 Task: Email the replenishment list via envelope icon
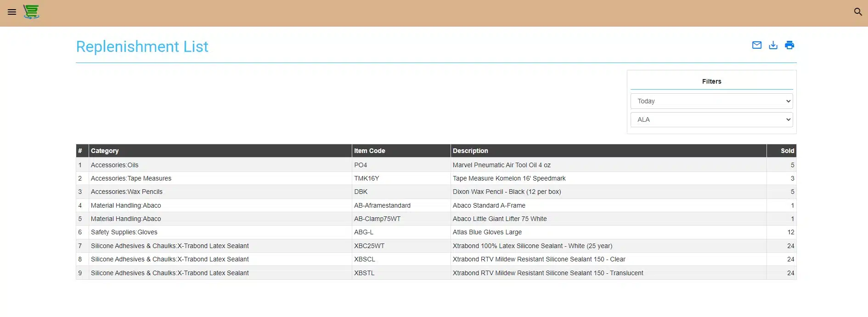tap(756, 45)
